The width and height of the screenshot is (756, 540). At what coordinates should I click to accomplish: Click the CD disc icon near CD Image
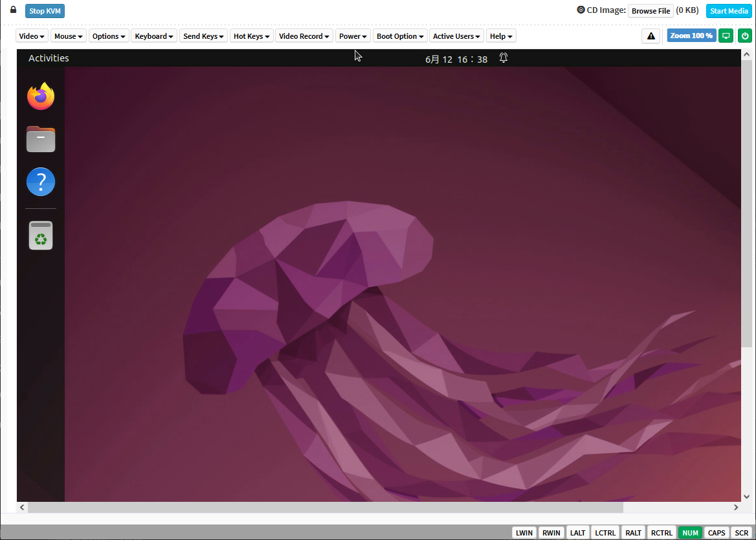coord(581,10)
